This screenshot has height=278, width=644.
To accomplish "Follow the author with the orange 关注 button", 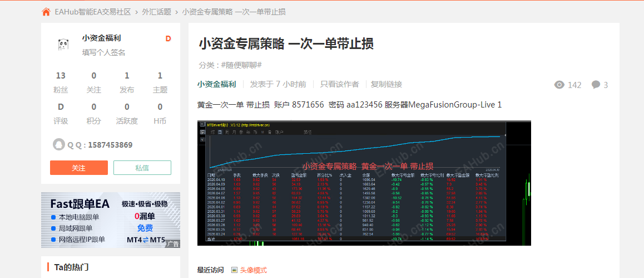I will [x=79, y=168].
